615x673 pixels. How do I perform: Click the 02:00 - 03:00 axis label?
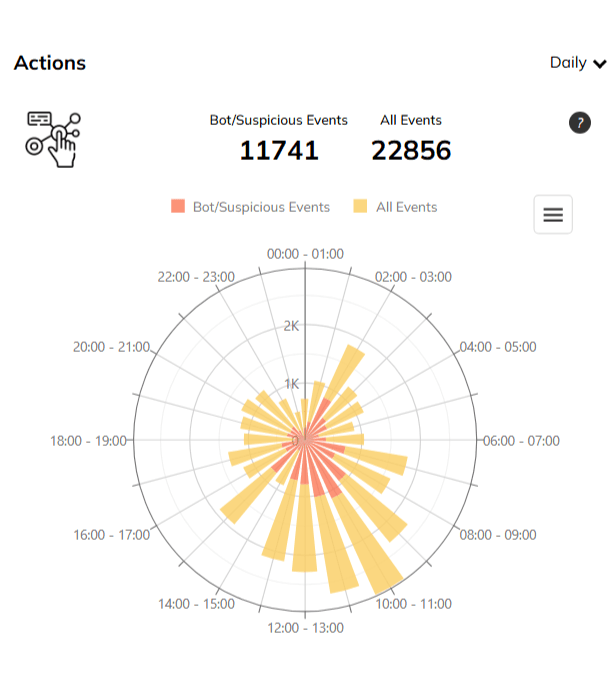(413, 277)
